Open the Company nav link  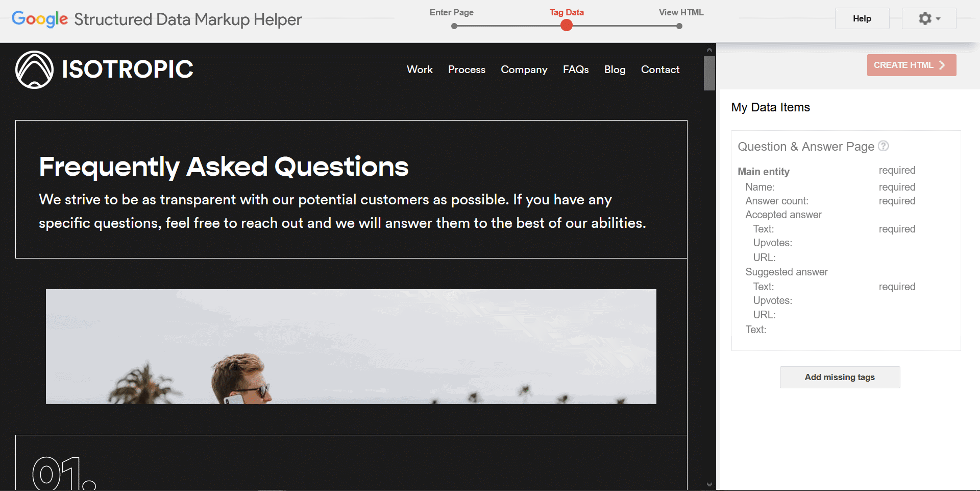pyautogui.click(x=524, y=70)
